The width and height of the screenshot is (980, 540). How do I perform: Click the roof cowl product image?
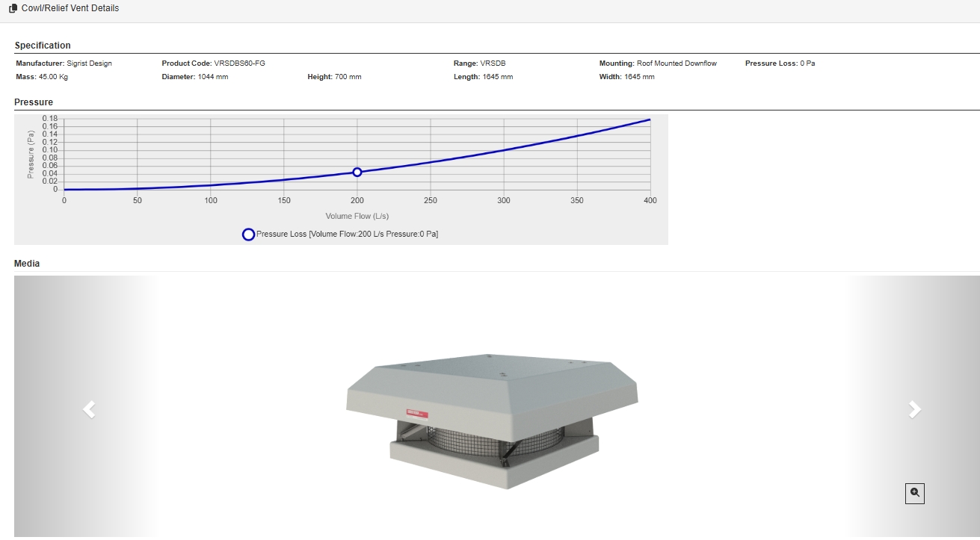[x=493, y=420]
